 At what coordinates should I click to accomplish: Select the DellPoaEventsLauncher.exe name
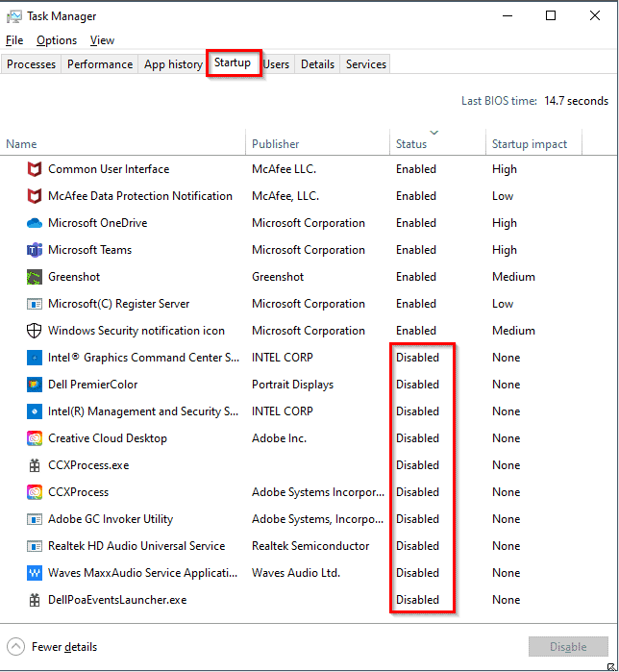coord(117,600)
